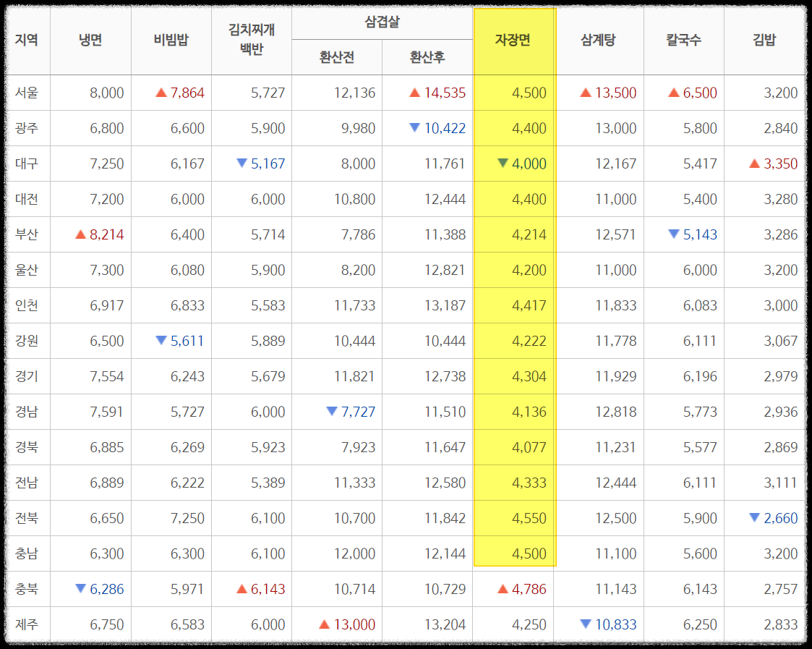Click the red 6,143 김치찌개 value for 충북
Screen dimensions: 812x649
(268, 589)
